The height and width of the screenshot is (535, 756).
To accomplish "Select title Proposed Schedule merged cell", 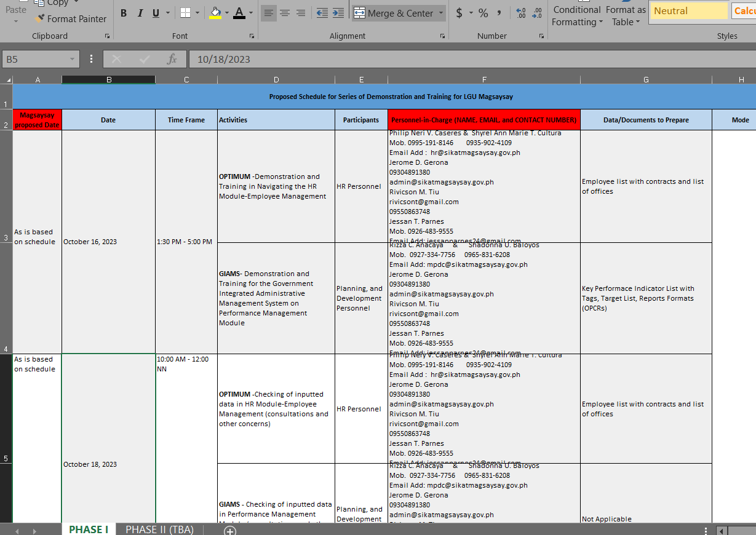I will click(384, 97).
